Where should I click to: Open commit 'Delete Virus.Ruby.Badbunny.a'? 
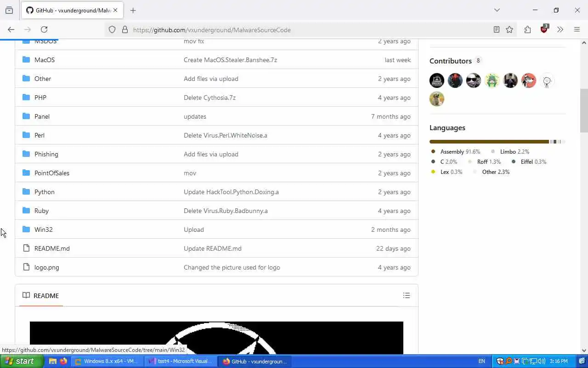[226, 211]
